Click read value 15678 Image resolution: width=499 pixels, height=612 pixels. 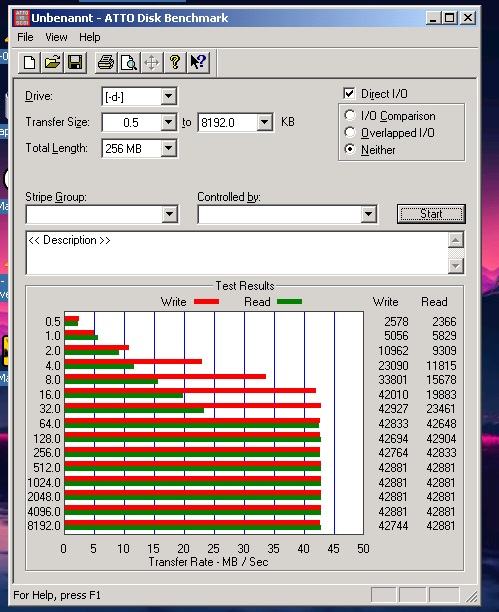(x=441, y=380)
